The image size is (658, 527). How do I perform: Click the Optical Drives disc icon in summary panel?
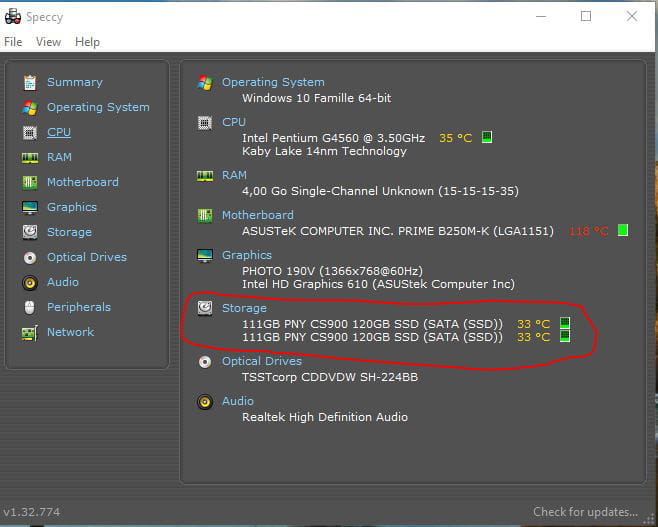coord(205,362)
